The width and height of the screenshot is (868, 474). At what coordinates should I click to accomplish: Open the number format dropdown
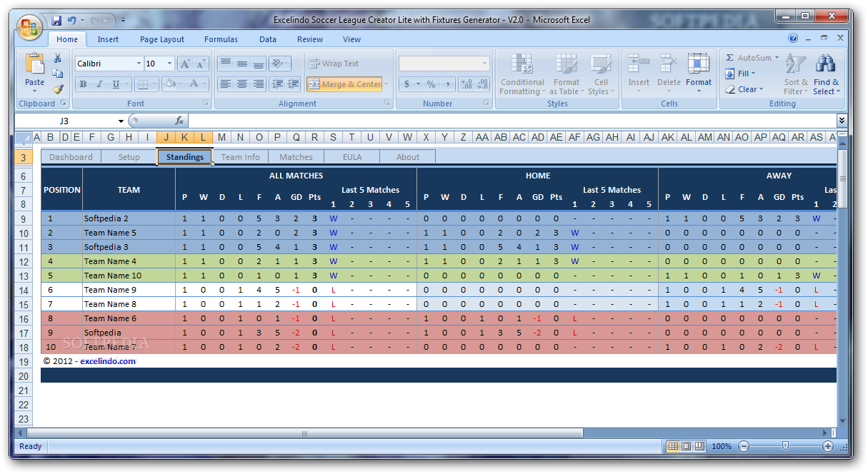(484, 64)
